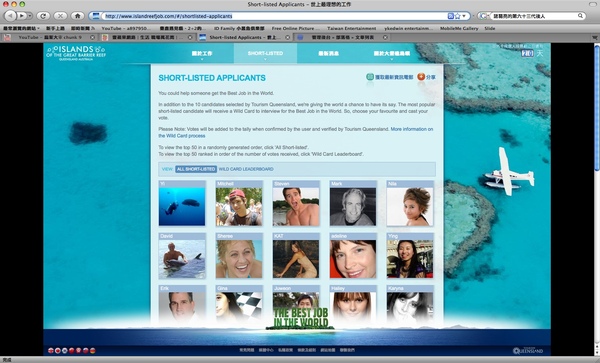The image size is (600, 363).
Task: Click the magnifier search button
Action: (580, 16)
